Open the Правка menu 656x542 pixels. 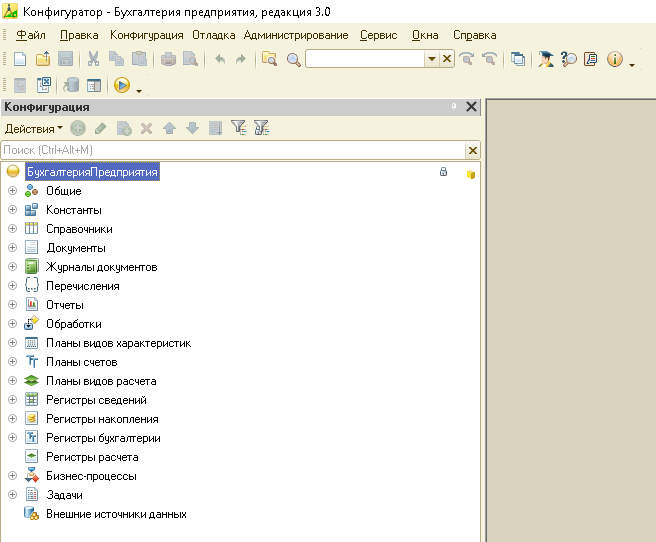point(79,35)
